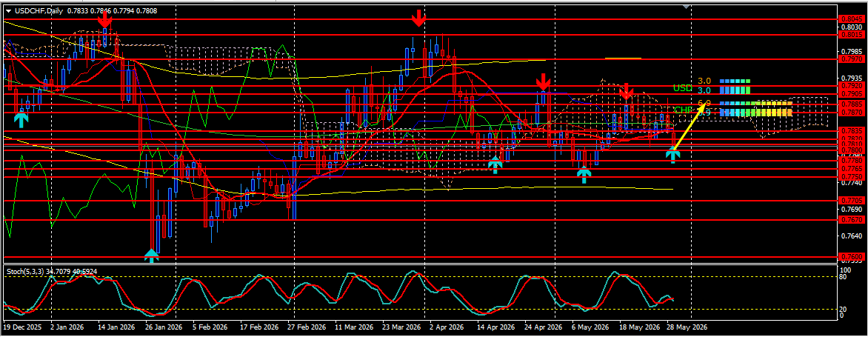Click the 28 May 2026 date label
Image resolution: width=868 pixels, height=337 pixels.
(687, 327)
